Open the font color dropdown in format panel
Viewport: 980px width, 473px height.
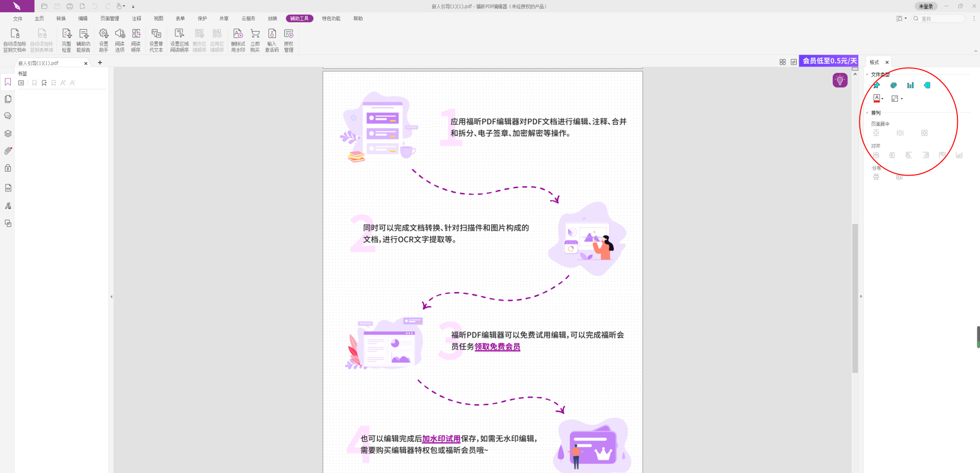pos(882,98)
